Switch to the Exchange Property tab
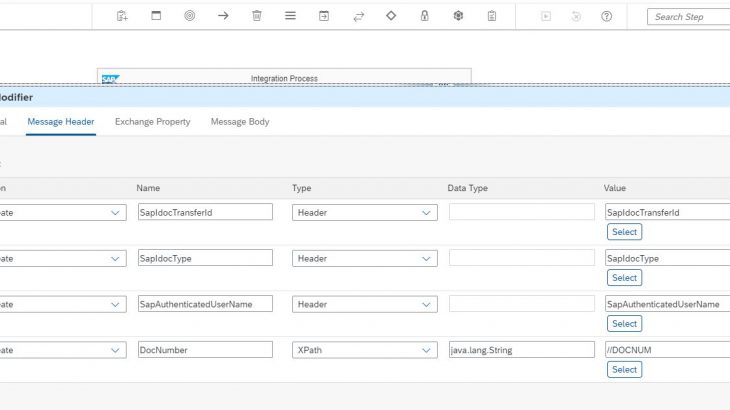 [152, 122]
